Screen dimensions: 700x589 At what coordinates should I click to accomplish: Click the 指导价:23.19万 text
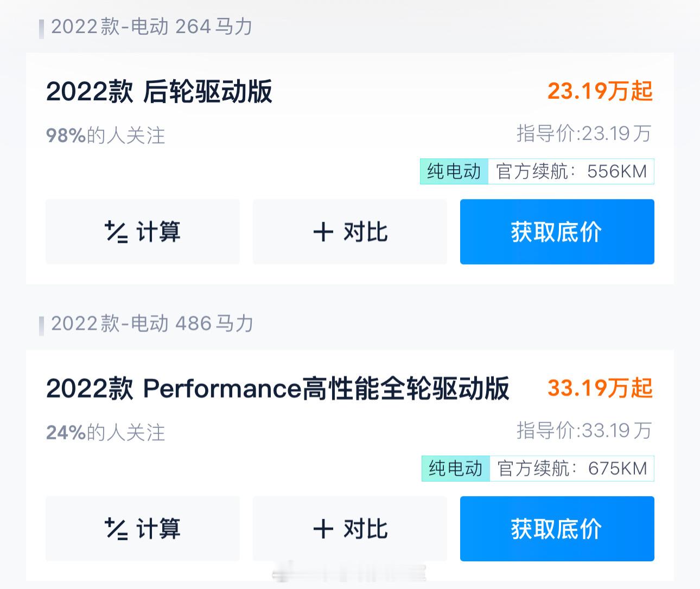click(x=584, y=133)
